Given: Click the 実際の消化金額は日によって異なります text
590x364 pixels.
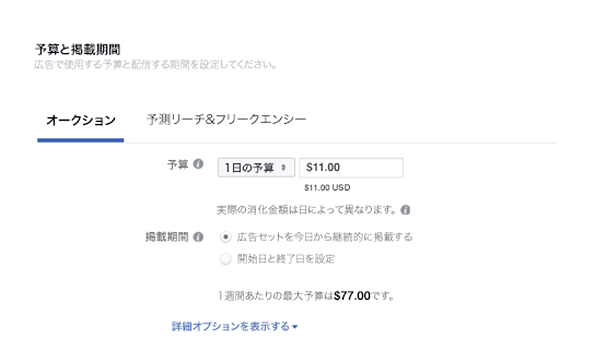Looking at the screenshot, I should pos(306,210).
